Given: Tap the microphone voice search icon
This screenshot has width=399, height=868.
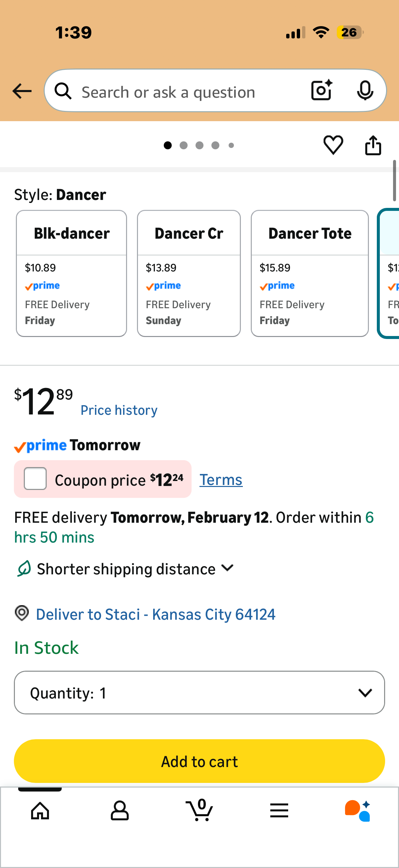Looking at the screenshot, I should coord(365,90).
